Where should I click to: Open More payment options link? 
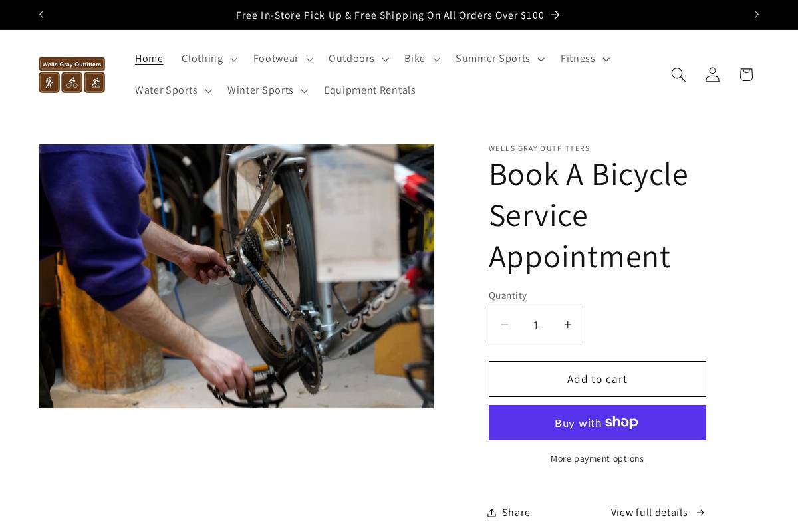tap(597, 458)
